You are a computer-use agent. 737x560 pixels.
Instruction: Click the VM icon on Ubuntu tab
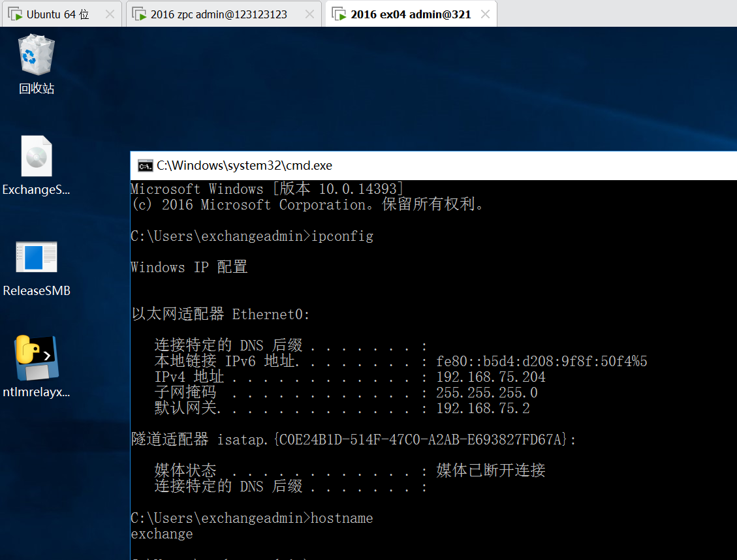[16, 14]
